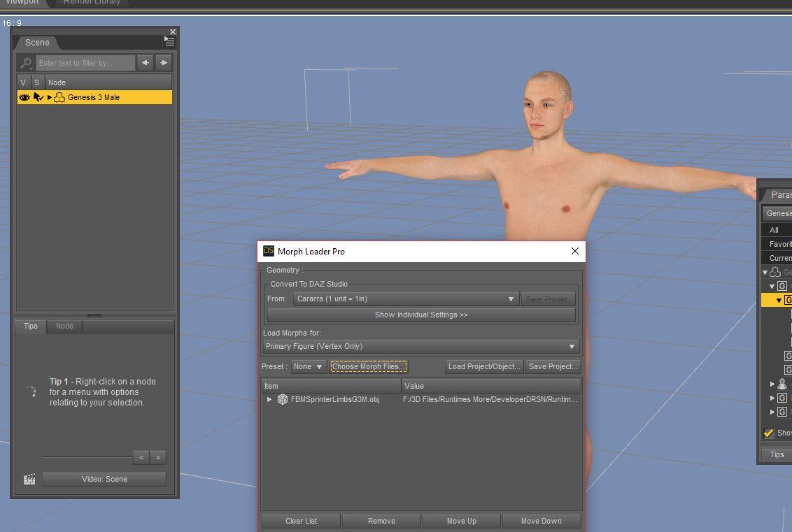
Task: Select the Scene pane tab
Action: point(37,43)
